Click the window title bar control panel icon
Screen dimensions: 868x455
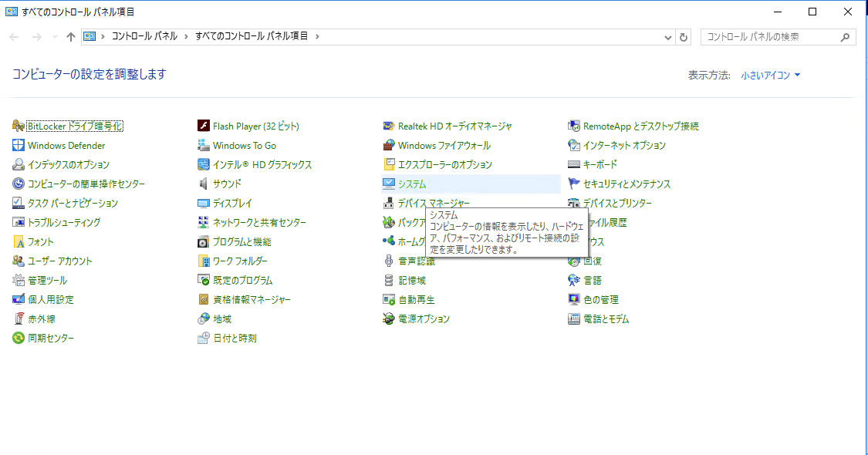(11, 12)
